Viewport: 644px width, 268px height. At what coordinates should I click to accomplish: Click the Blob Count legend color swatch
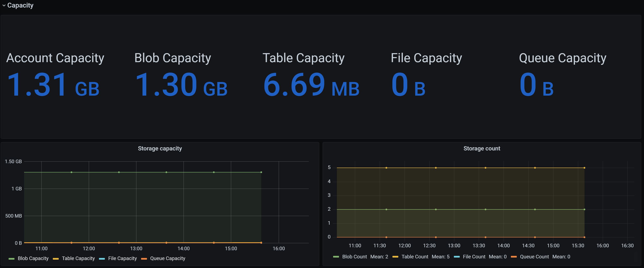(336, 257)
